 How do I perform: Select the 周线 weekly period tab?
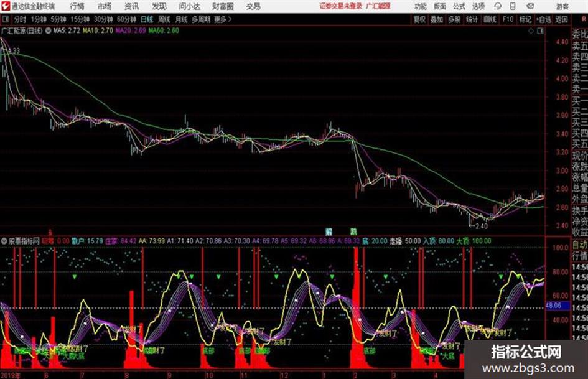coord(164,19)
